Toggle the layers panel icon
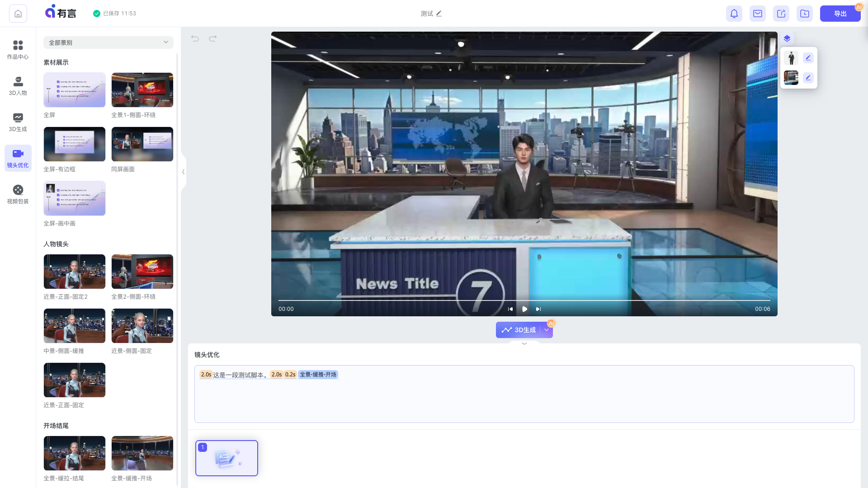Viewport: 868px width, 488px height. (787, 38)
